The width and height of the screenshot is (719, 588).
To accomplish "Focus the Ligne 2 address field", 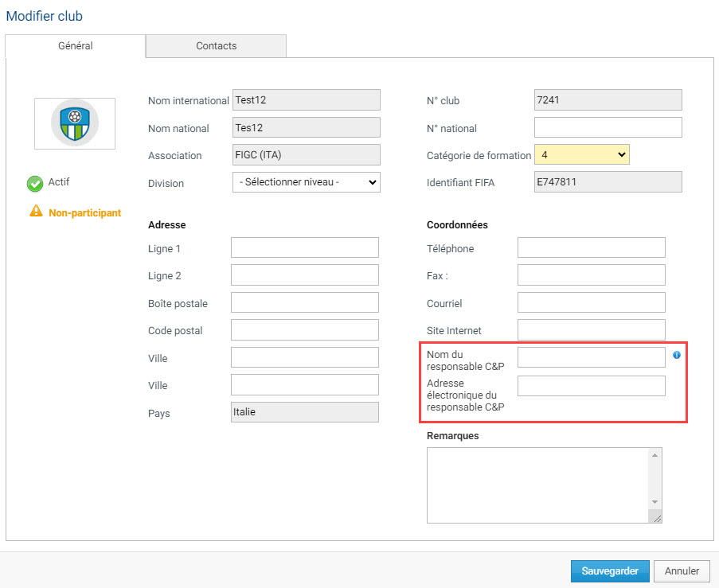I will click(305, 275).
